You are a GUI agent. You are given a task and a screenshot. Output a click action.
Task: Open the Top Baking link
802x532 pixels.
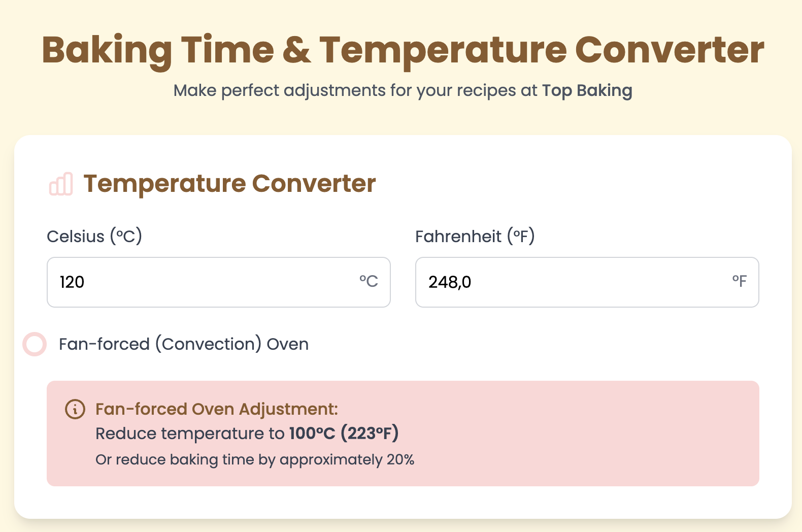pyautogui.click(x=587, y=90)
